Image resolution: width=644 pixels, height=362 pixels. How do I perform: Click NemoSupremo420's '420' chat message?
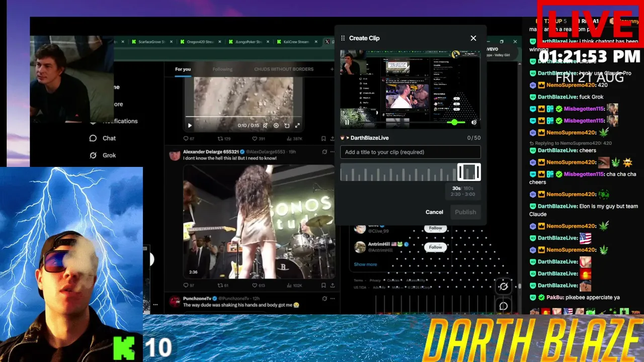pos(569,85)
